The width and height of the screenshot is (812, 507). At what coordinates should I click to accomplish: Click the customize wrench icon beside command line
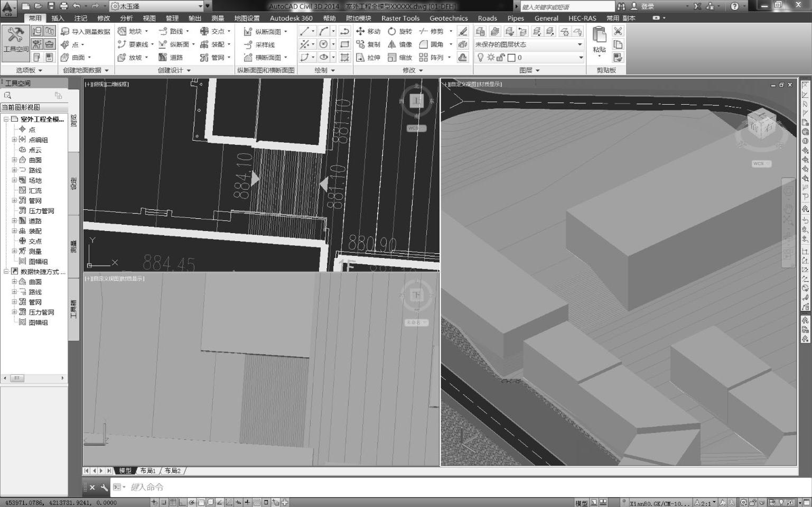[104, 487]
